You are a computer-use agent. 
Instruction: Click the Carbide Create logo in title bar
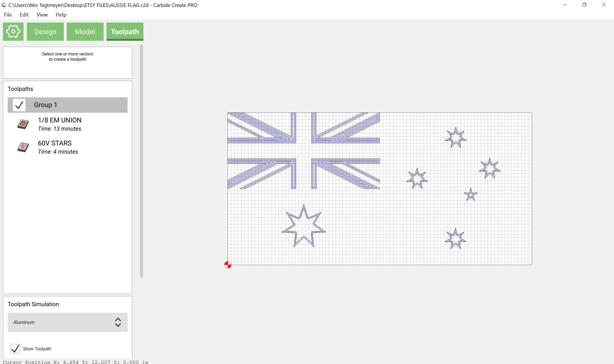pyautogui.click(x=3, y=5)
